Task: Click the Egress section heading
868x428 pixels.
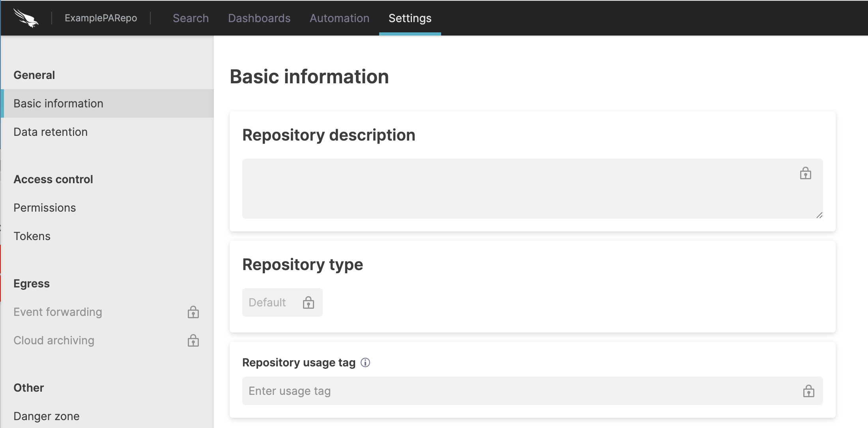Action: point(32,283)
